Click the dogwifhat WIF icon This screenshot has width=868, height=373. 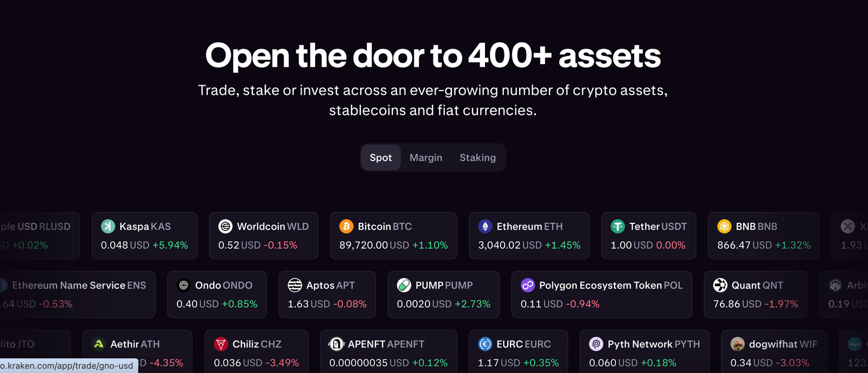pyautogui.click(x=737, y=344)
